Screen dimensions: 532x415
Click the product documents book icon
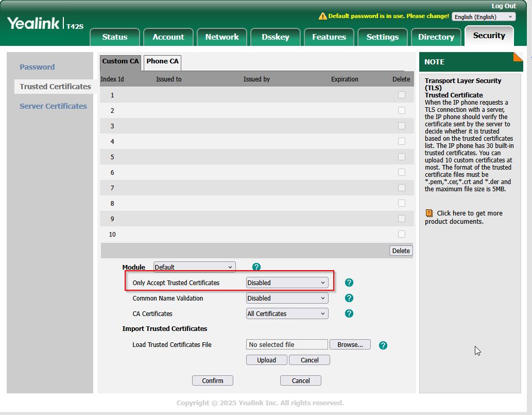[x=429, y=213]
